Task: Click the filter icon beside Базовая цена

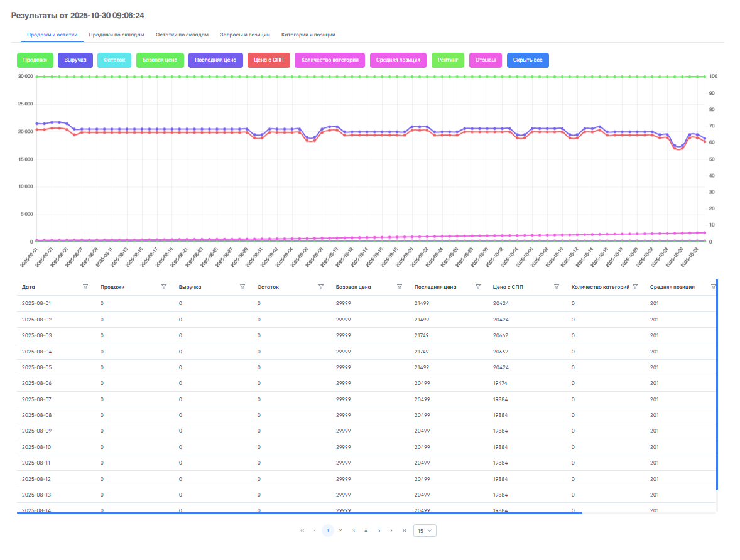Action: coord(400,287)
